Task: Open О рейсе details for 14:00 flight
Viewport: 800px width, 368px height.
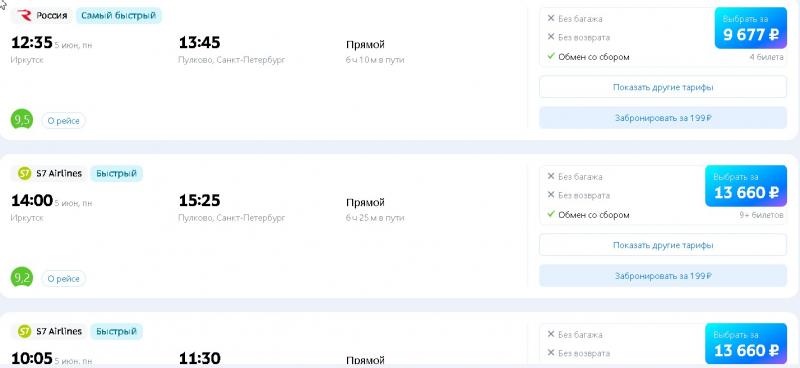Action: (x=64, y=279)
